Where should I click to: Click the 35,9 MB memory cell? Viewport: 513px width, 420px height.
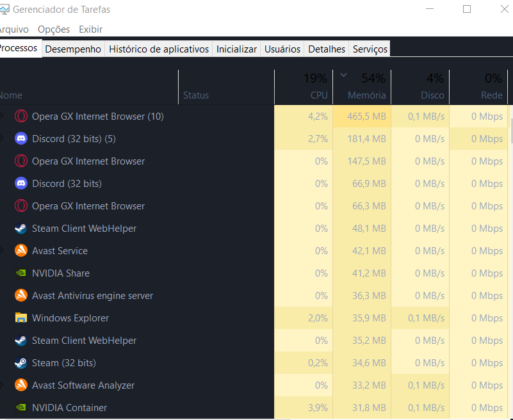[362, 318]
